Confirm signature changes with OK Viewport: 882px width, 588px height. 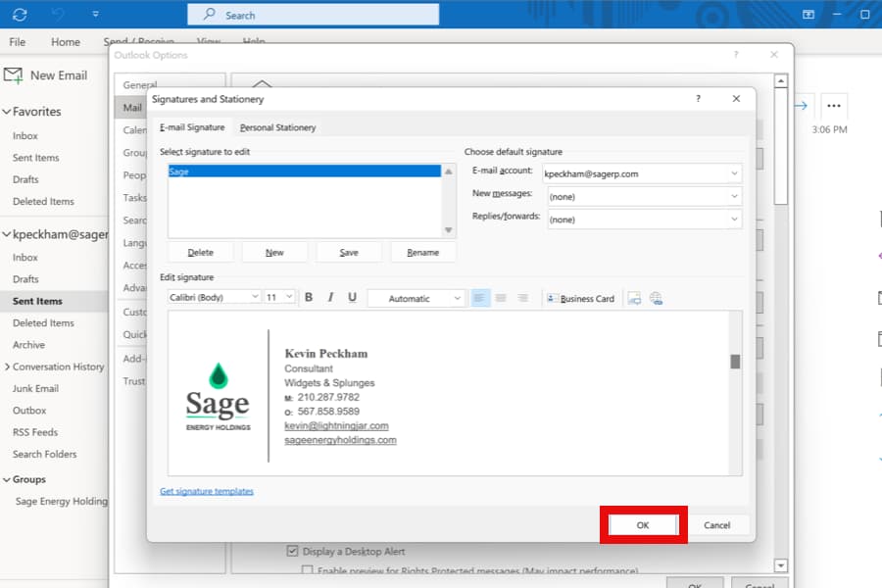pos(643,524)
